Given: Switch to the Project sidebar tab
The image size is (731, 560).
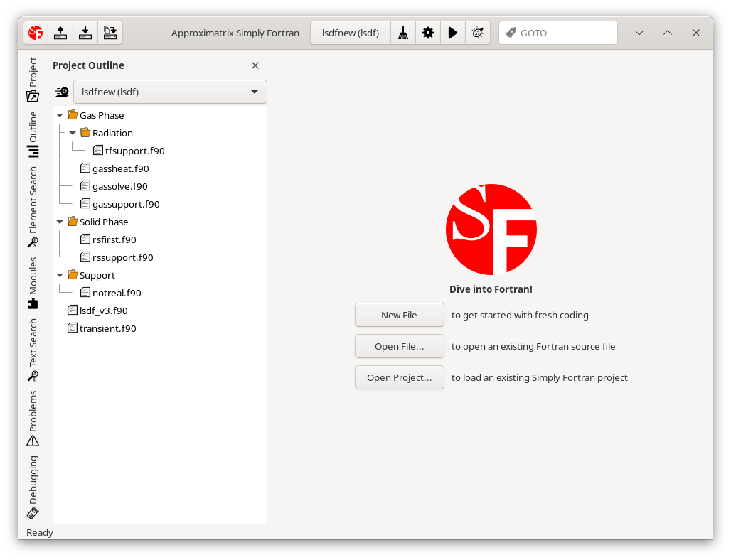Looking at the screenshot, I should [33, 79].
